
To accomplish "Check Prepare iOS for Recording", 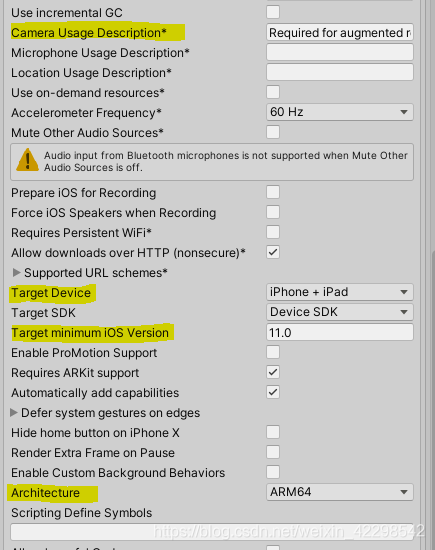I will point(273,192).
